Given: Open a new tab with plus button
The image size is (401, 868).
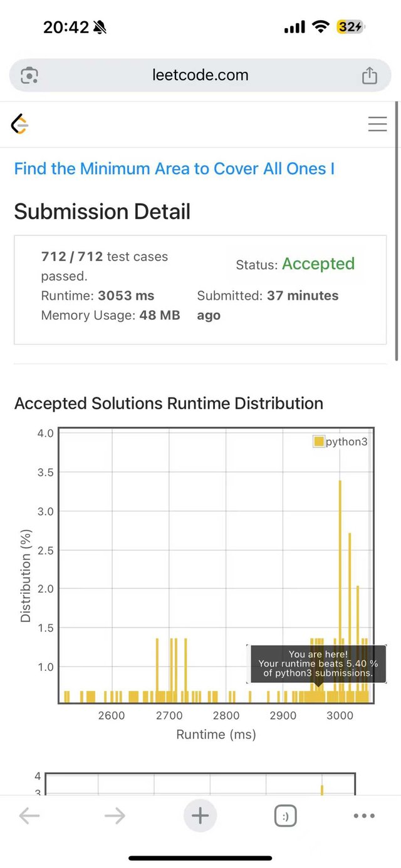Looking at the screenshot, I should tap(200, 815).
